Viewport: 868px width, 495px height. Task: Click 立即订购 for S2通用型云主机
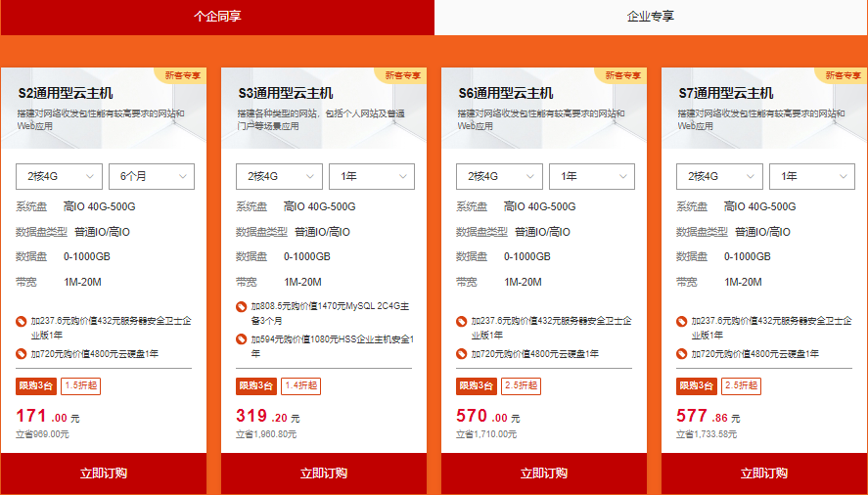104,473
